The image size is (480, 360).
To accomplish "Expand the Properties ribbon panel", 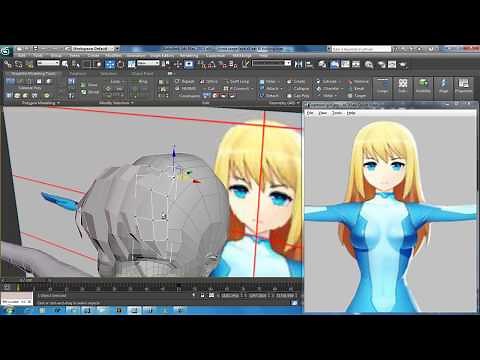I will [463, 86].
